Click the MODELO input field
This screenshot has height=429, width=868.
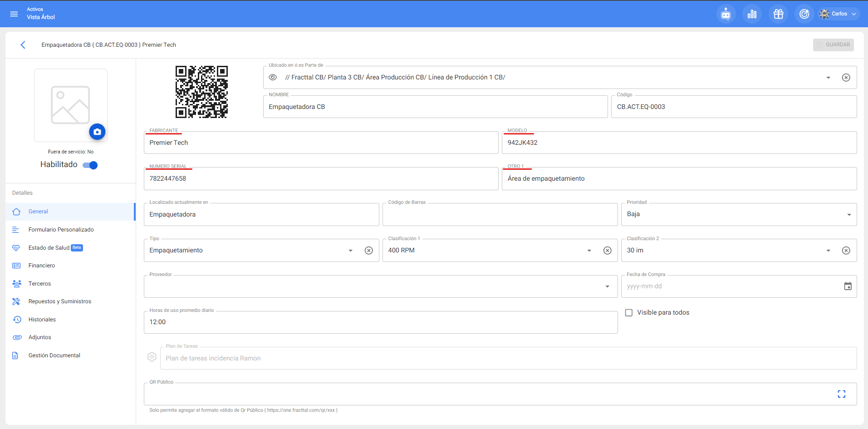click(x=679, y=143)
